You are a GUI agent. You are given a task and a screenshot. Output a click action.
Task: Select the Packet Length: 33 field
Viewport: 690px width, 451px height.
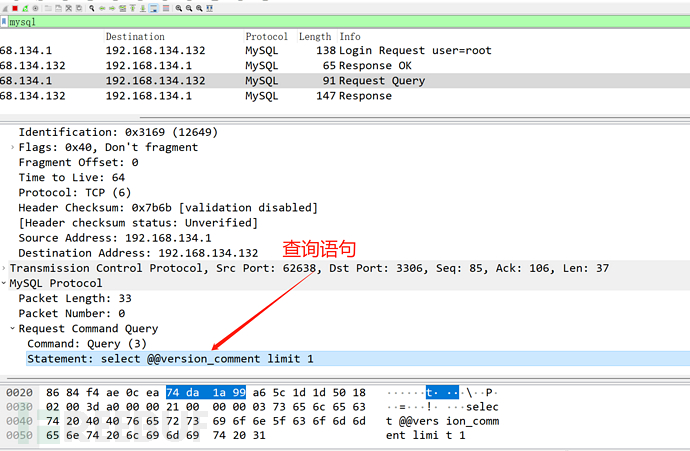(x=75, y=298)
